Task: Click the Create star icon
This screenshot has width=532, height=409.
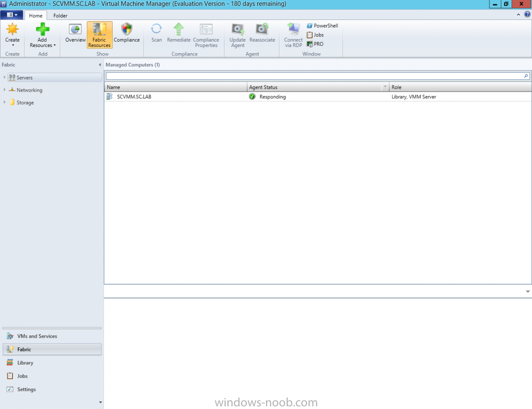Action: pos(12,29)
